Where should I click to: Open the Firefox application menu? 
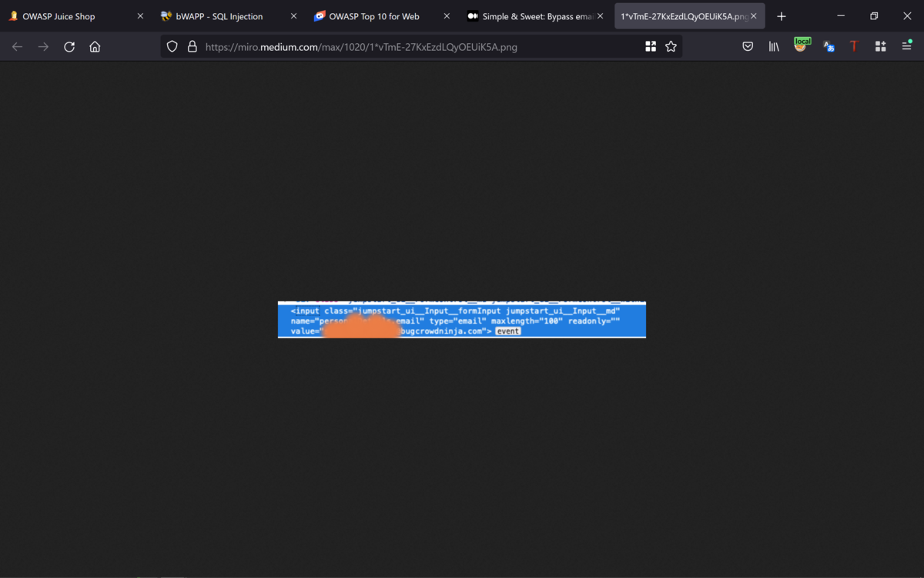(907, 47)
